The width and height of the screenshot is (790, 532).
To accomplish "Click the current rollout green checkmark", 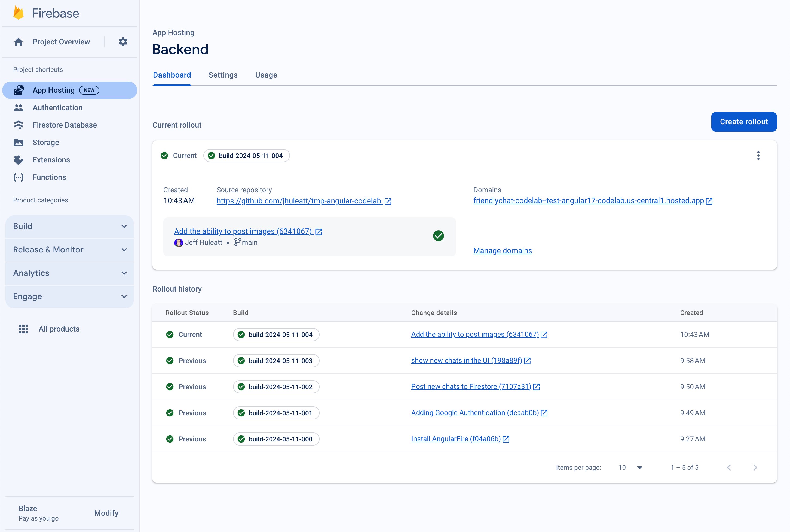I will tap(164, 156).
